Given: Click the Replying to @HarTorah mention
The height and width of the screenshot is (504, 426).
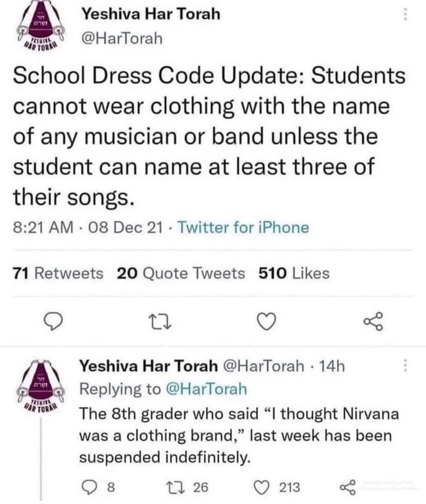Looking at the screenshot, I should (207, 389).
